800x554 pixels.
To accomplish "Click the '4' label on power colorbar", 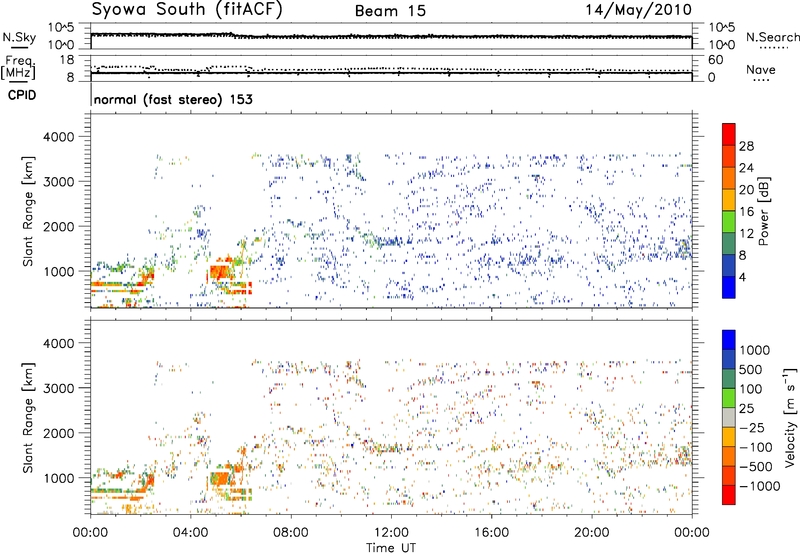I will pos(742,277).
